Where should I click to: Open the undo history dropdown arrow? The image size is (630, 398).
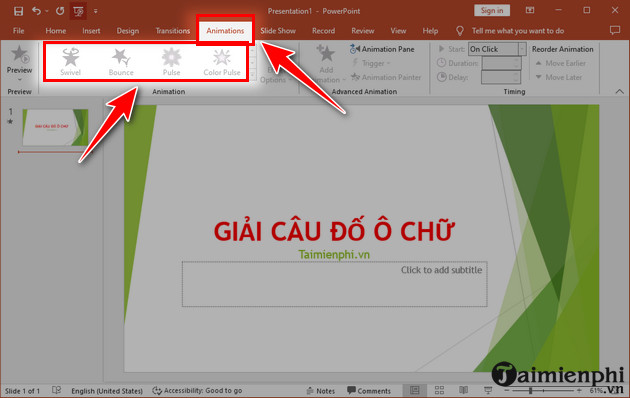[x=47, y=11]
